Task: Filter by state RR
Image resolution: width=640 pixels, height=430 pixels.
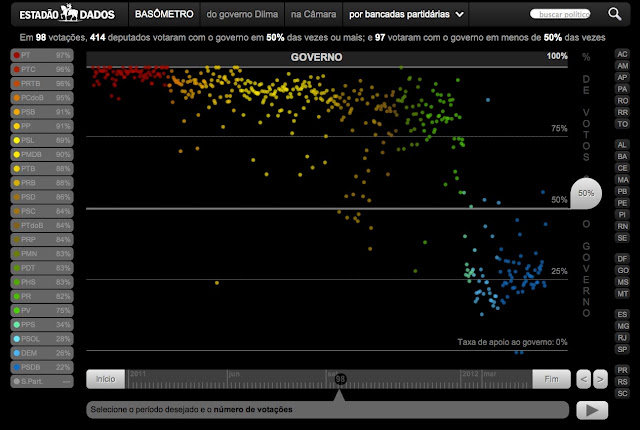Action: (x=622, y=112)
